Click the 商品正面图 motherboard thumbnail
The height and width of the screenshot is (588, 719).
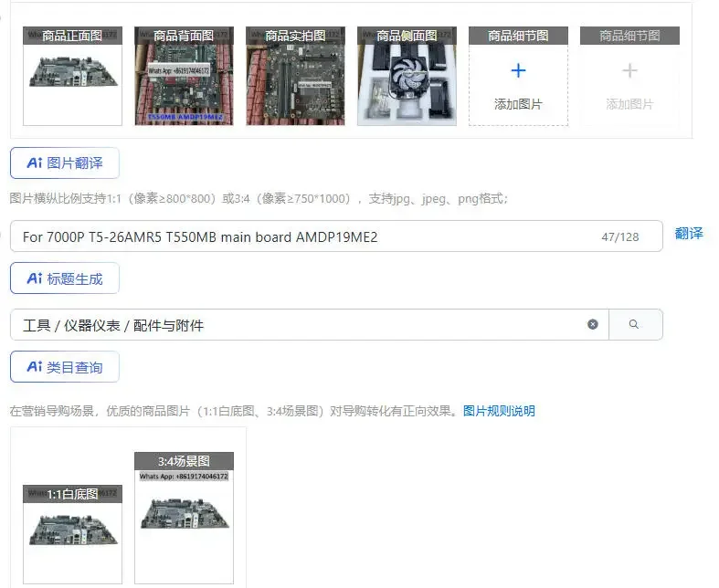tap(72, 76)
